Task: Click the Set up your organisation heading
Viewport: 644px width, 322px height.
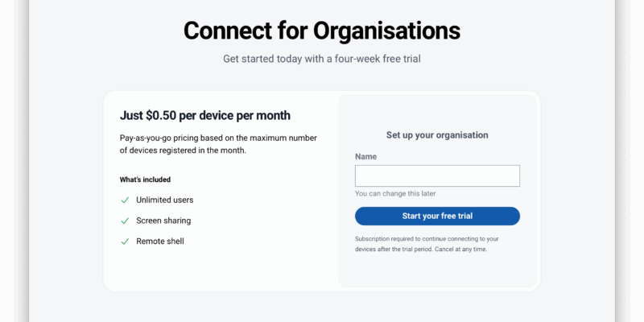Action: pyautogui.click(x=437, y=135)
